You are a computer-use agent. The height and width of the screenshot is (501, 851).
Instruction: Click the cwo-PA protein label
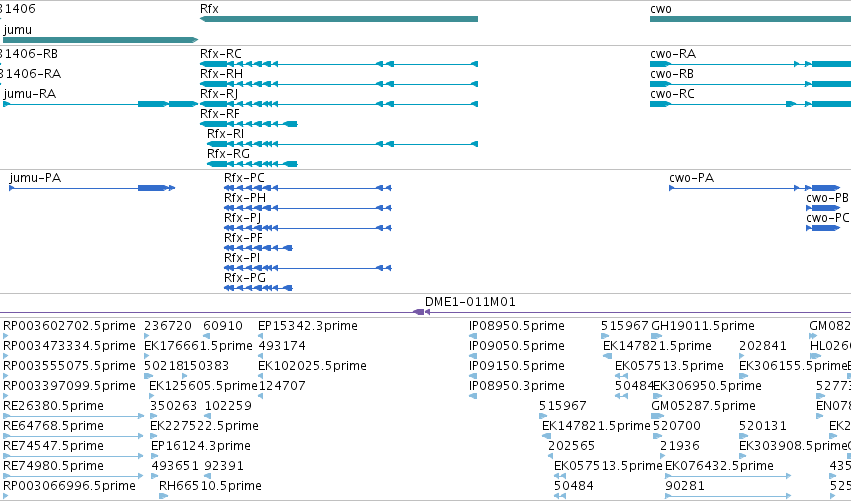coord(691,178)
